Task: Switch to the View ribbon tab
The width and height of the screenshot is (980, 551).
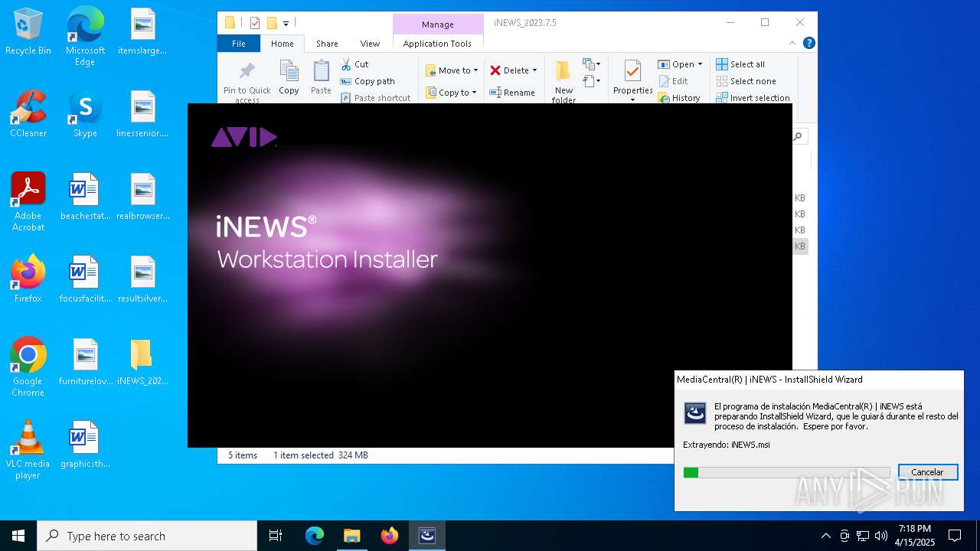Action: tap(370, 44)
